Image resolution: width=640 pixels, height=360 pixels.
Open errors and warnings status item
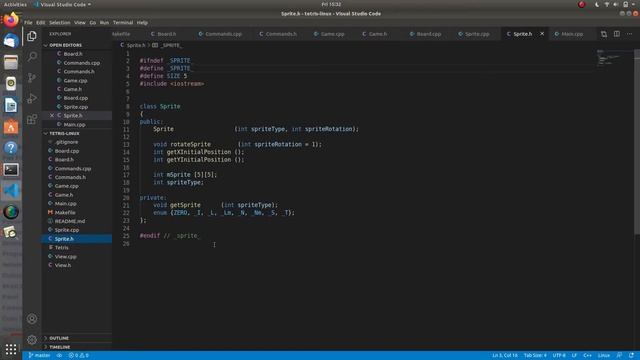[x=78, y=356]
